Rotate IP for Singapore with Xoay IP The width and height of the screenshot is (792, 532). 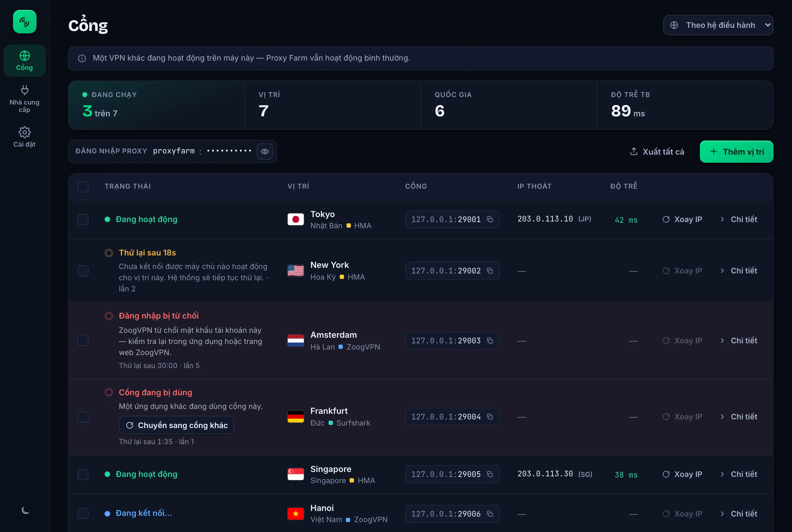(682, 474)
